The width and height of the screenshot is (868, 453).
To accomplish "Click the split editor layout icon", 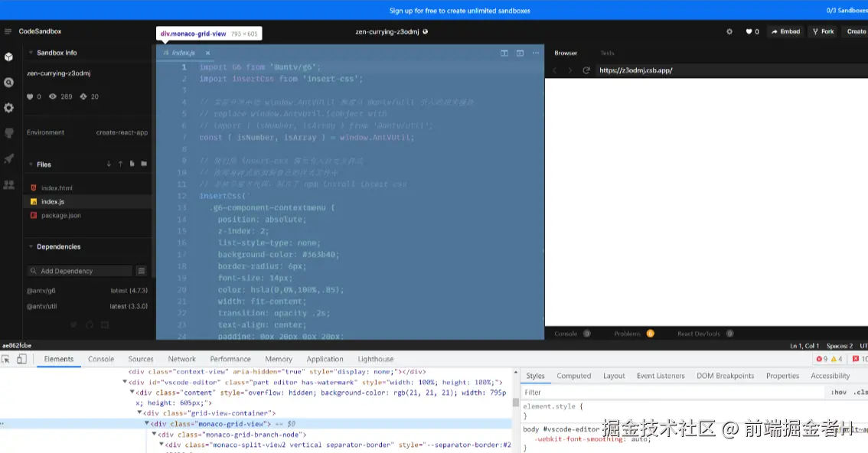I will (x=504, y=53).
